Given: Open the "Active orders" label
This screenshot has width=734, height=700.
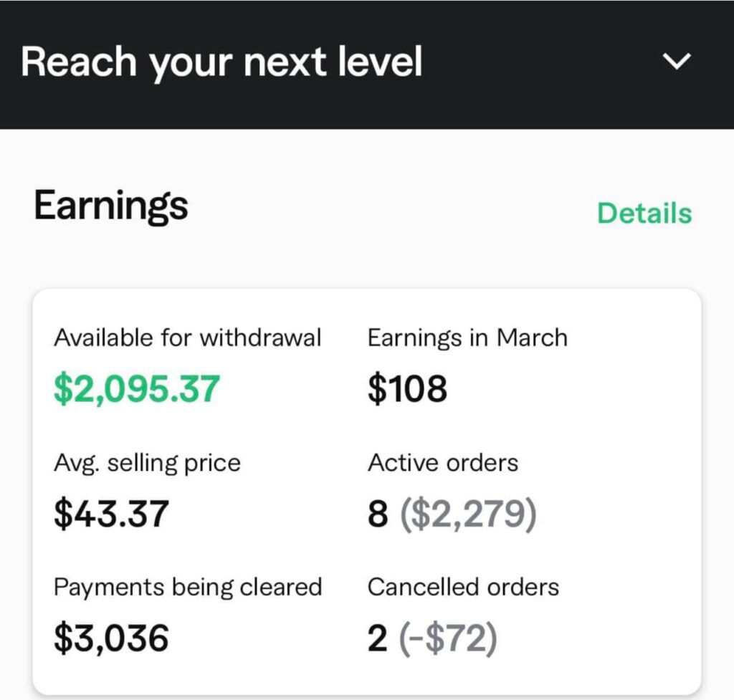Looking at the screenshot, I should pos(442,463).
